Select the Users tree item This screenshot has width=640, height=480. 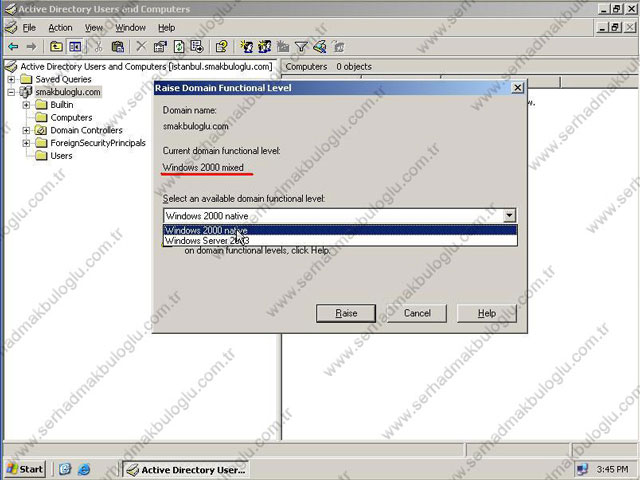point(61,156)
